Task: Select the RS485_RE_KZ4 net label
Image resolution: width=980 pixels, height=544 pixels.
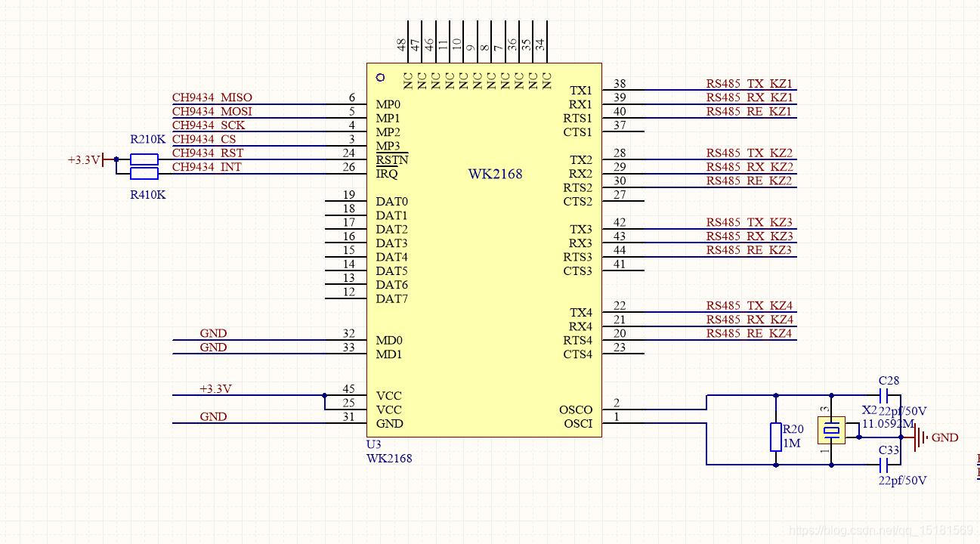Action: pos(750,333)
